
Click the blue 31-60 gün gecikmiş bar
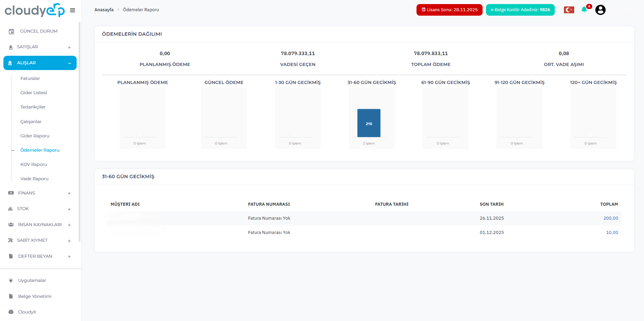(x=368, y=123)
